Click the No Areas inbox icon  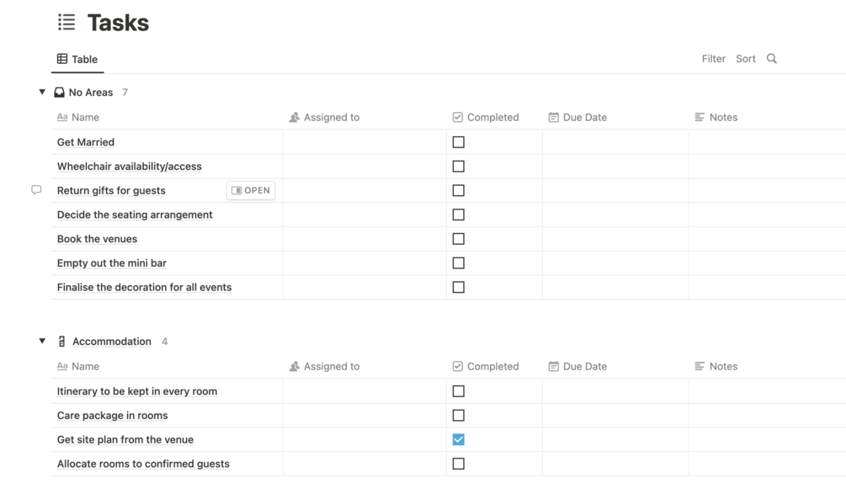pyautogui.click(x=59, y=93)
